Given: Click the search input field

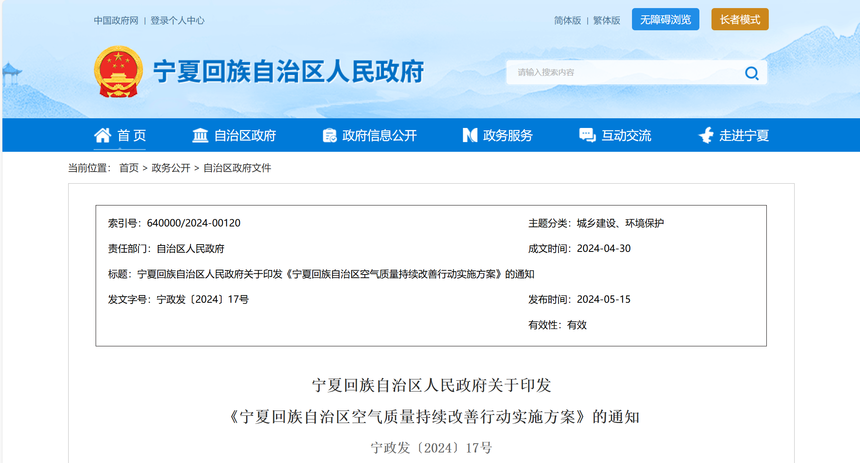Looking at the screenshot, I should (620, 73).
